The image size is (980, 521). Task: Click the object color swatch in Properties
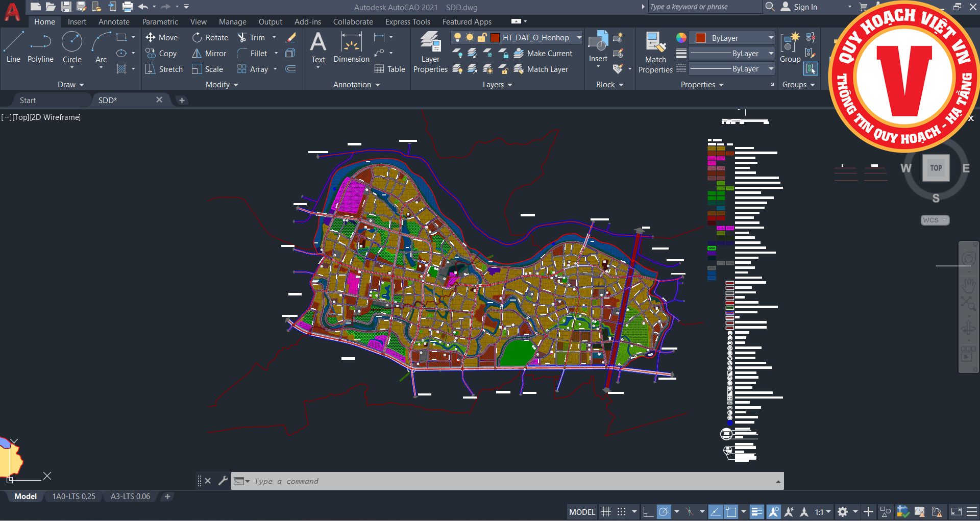701,38
